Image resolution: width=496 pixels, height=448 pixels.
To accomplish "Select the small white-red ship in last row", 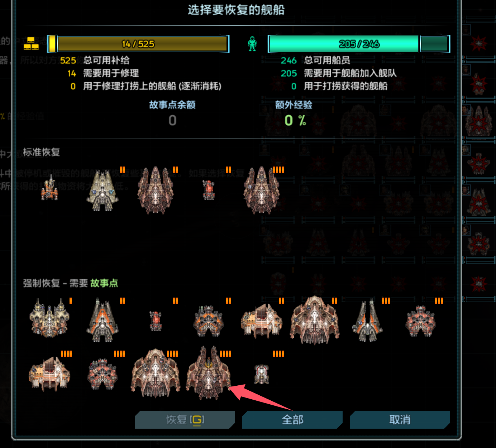I will click(262, 374).
